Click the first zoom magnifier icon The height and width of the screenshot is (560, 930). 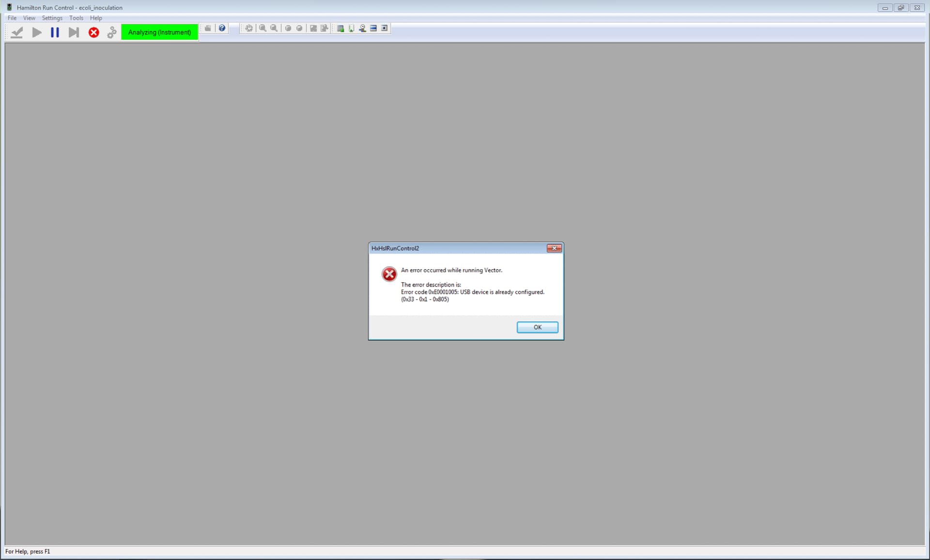pos(263,28)
